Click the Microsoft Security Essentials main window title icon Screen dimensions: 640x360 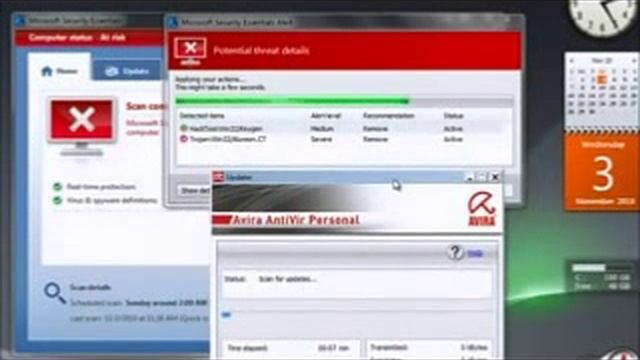pos(20,20)
